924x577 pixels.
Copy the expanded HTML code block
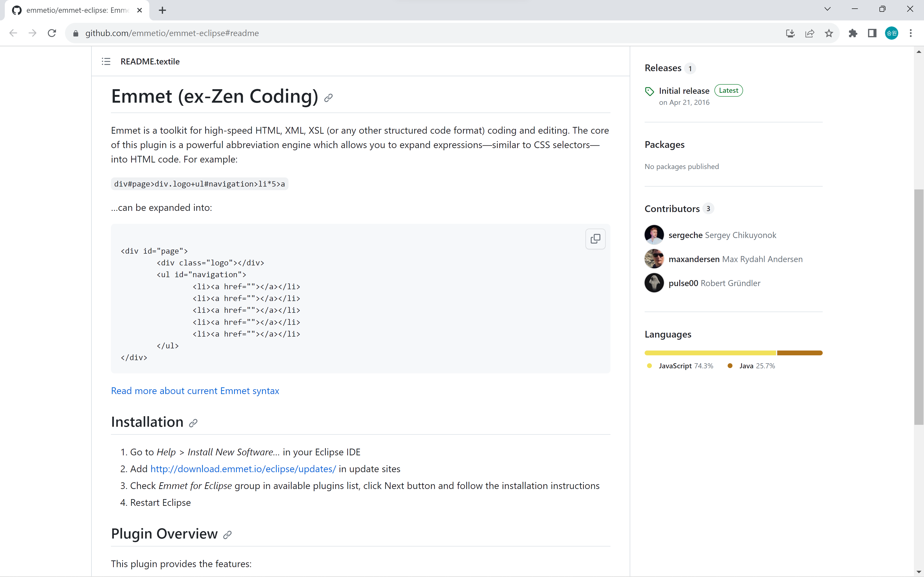click(595, 239)
